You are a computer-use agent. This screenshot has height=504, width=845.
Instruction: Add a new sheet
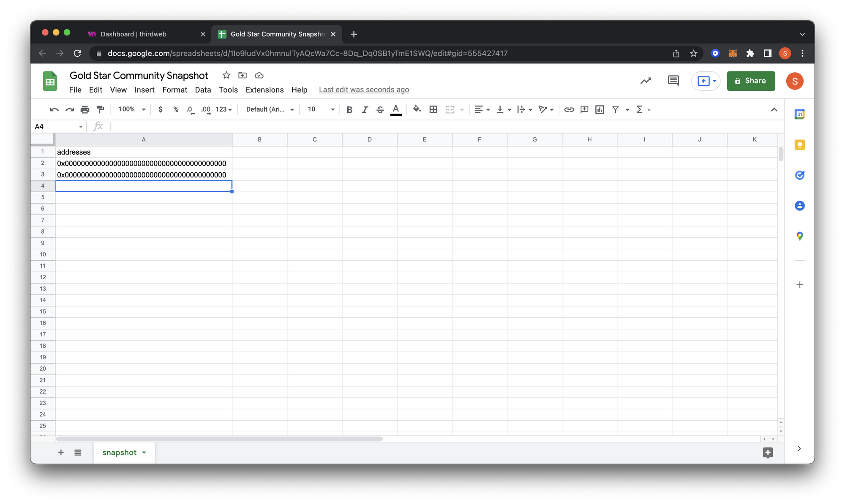(61, 452)
